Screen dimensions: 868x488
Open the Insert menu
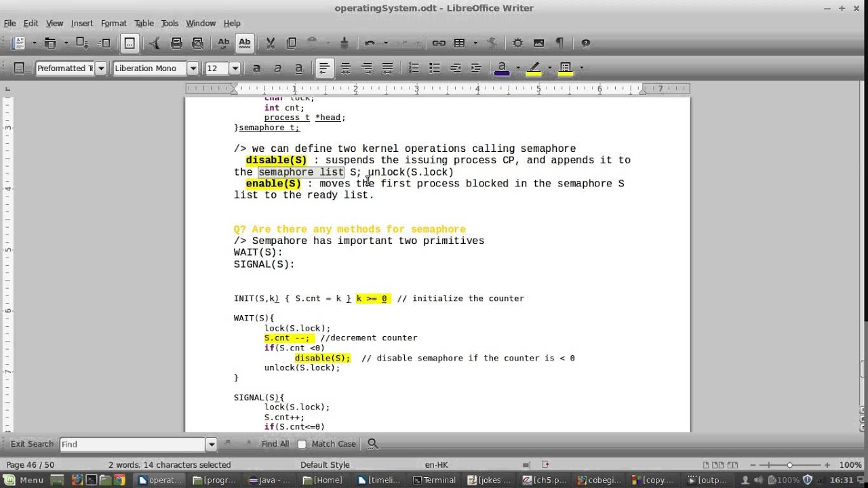(82, 23)
